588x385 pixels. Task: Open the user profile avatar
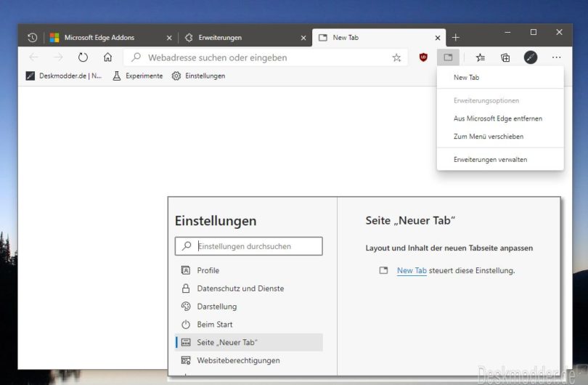tap(531, 57)
